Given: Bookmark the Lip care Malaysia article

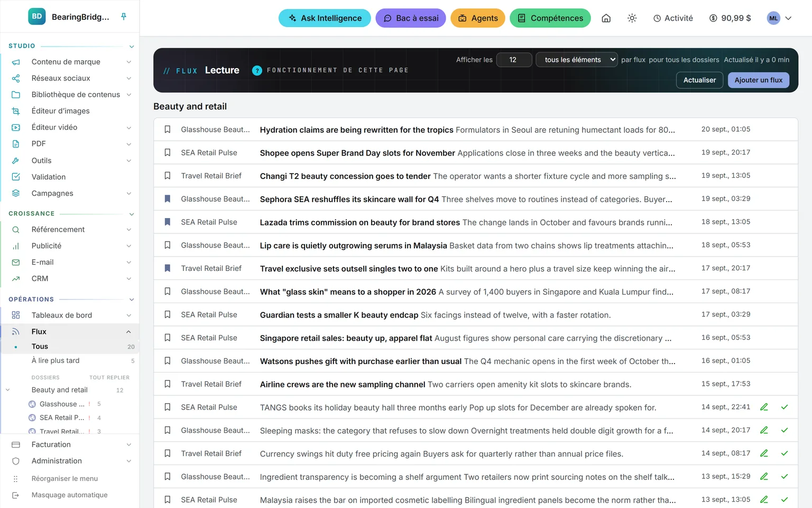Looking at the screenshot, I should click(x=168, y=245).
